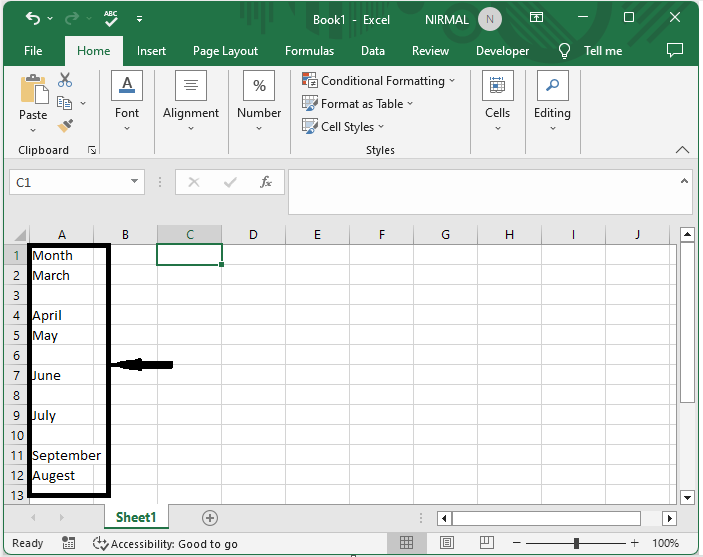Open the File tab
This screenshot has width=703, height=557.
click(x=33, y=51)
